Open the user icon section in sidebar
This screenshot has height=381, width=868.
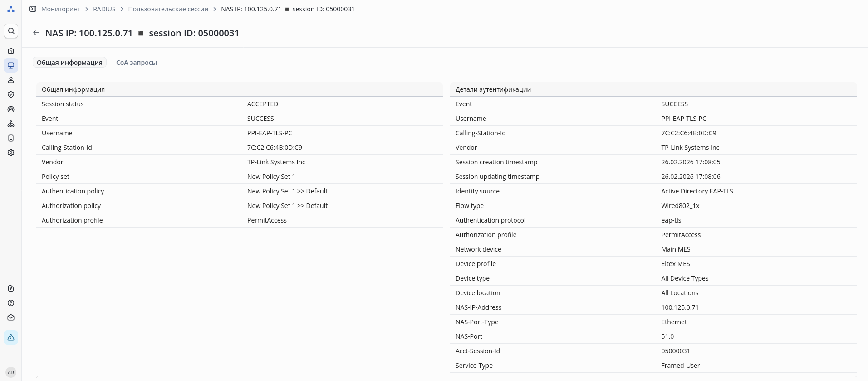(11, 80)
